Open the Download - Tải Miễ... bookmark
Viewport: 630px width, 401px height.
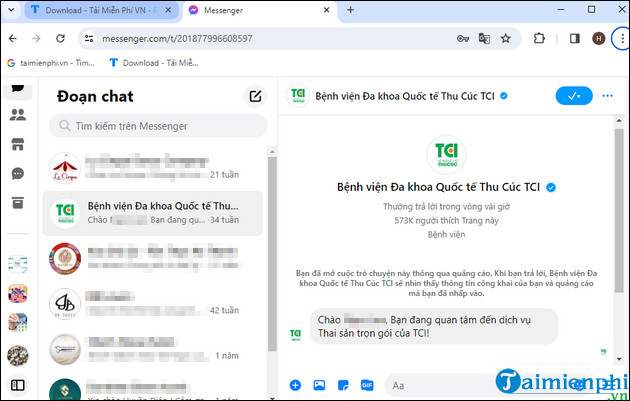point(154,63)
